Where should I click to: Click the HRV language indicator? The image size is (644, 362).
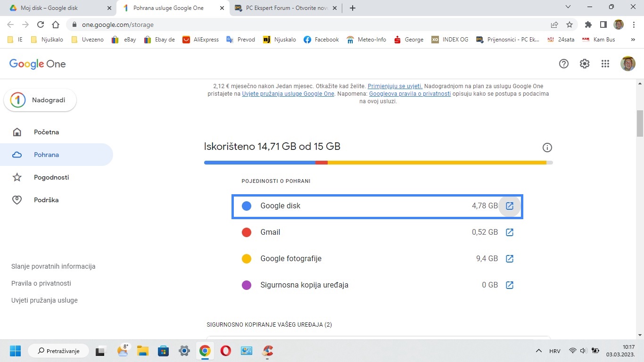[x=555, y=351]
